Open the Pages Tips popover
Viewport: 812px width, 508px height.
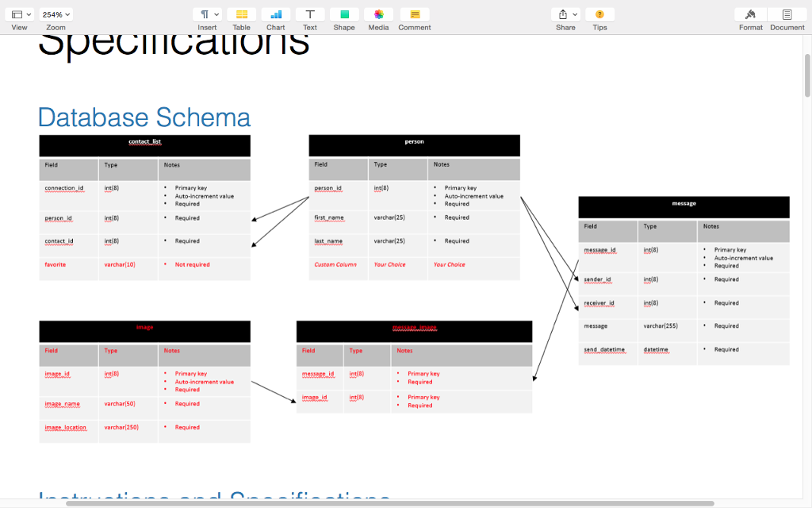(x=599, y=14)
